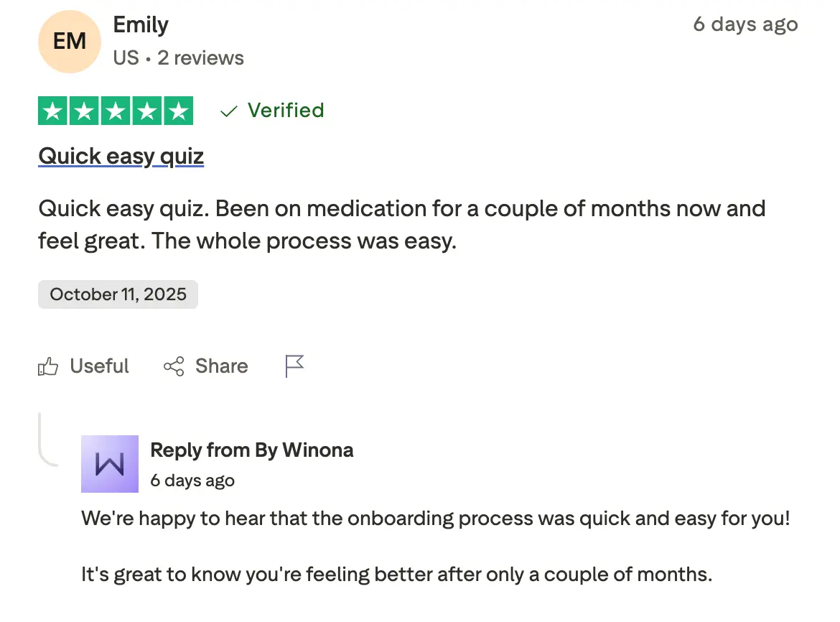Click "US • 2 reviews" reviewer info
Viewport: 840px width, 622px height.
pos(178,58)
